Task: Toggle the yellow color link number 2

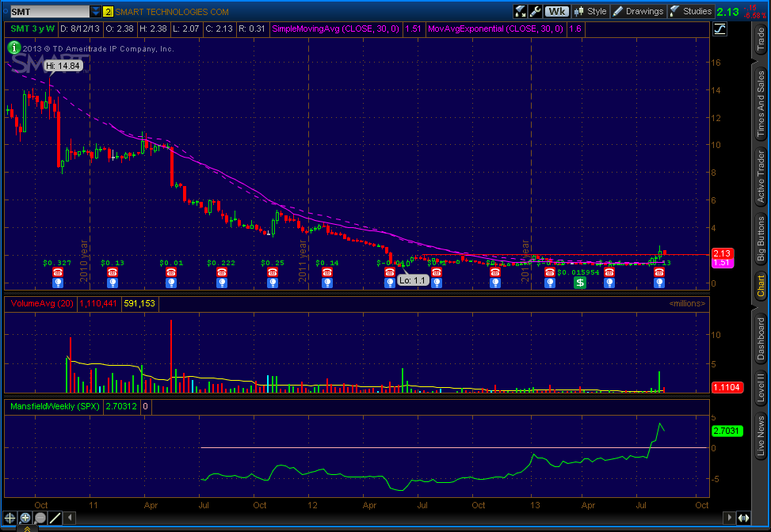Action: (109, 12)
